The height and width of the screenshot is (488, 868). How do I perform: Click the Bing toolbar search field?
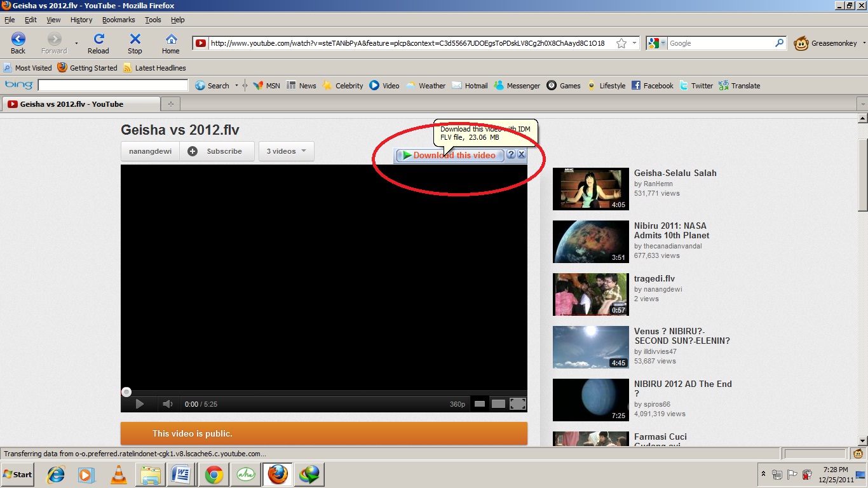(x=113, y=85)
